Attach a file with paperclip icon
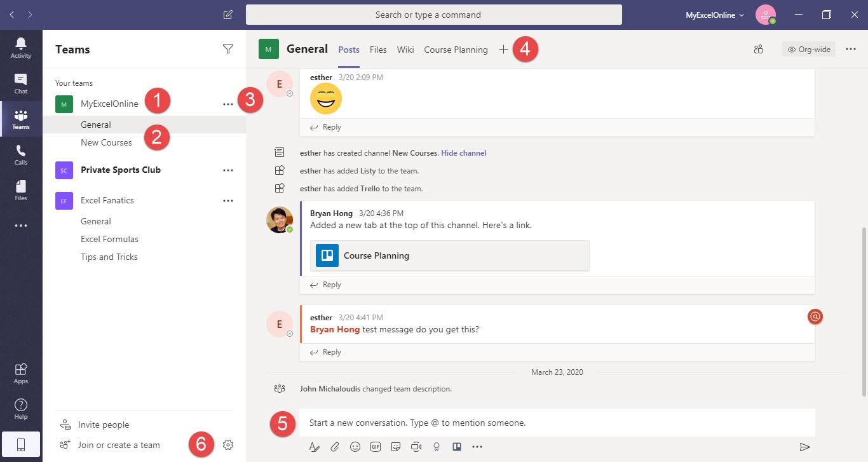This screenshot has width=868, height=462. tap(334, 447)
